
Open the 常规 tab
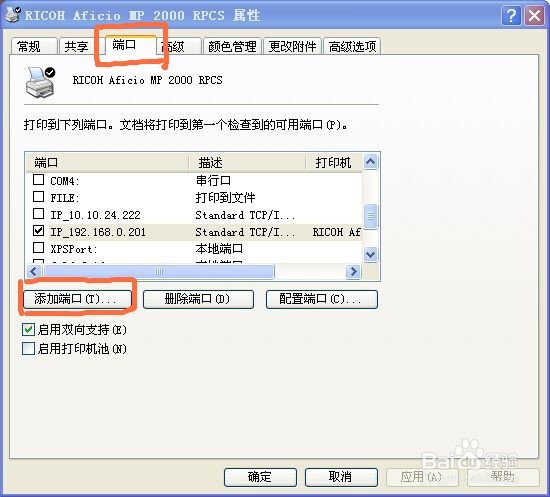pyautogui.click(x=34, y=46)
